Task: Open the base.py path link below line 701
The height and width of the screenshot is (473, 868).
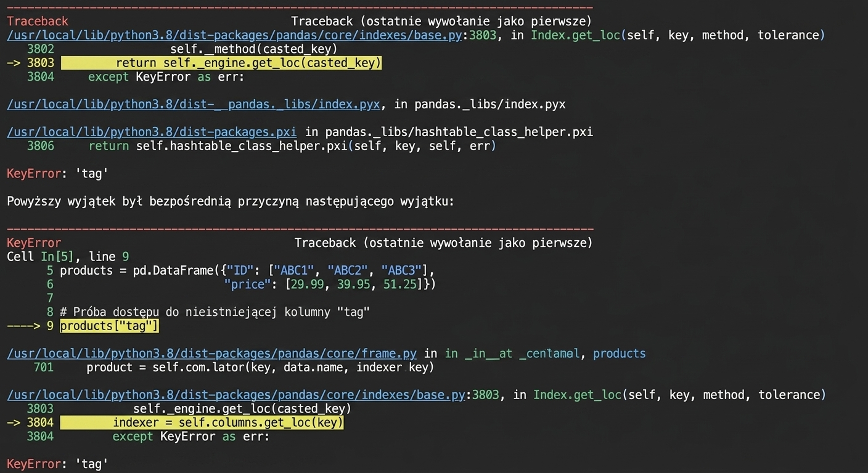Action: coord(236,395)
